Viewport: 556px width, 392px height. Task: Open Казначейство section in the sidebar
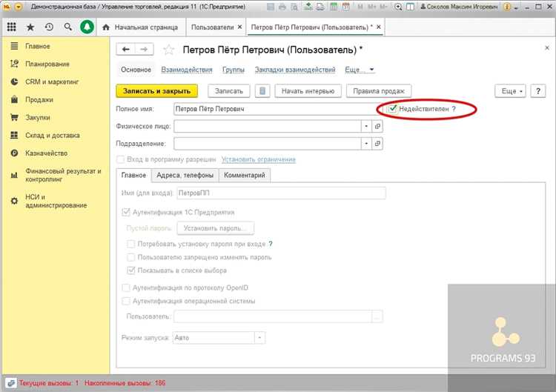tap(46, 153)
